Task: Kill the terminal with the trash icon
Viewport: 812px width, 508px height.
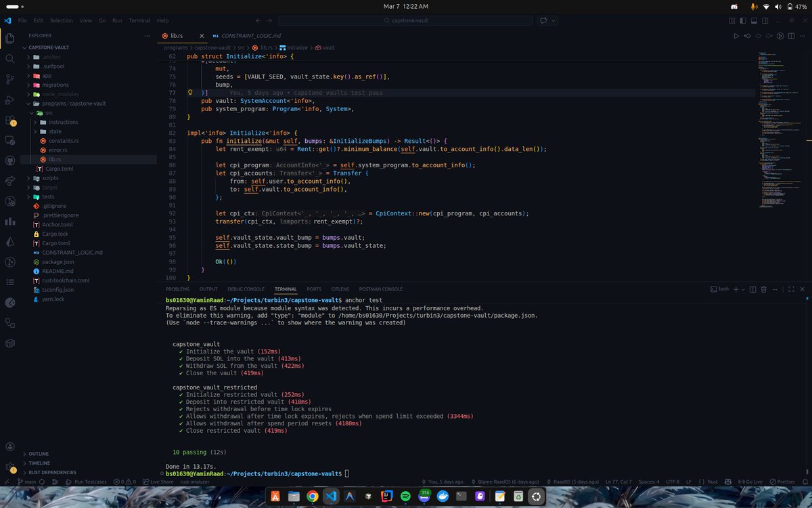Action: (x=763, y=289)
